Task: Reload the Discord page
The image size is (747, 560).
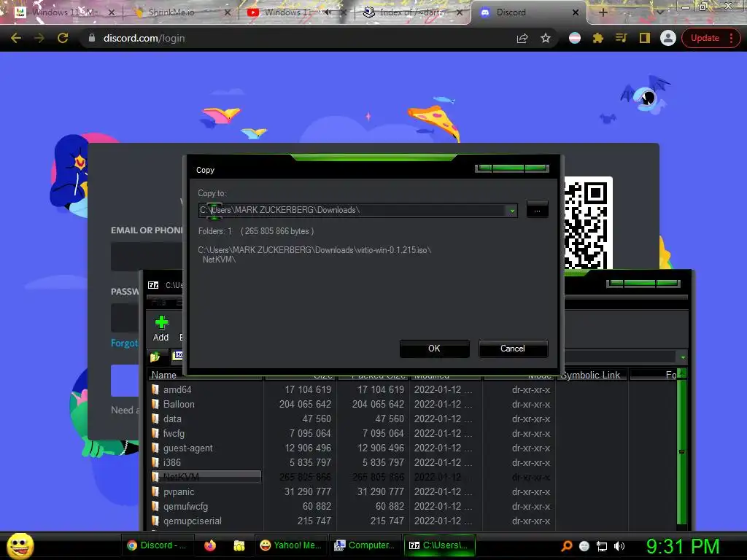Action: tap(63, 38)
